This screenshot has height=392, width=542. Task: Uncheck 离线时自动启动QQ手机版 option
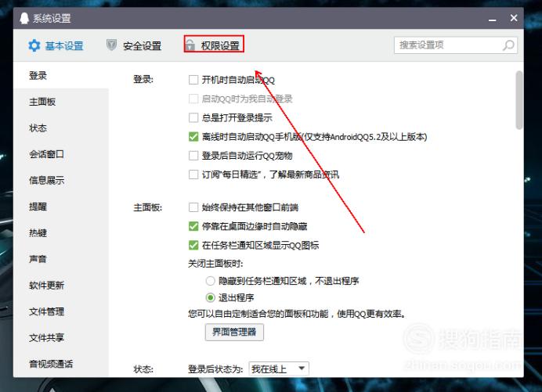(x=193, y=137)
